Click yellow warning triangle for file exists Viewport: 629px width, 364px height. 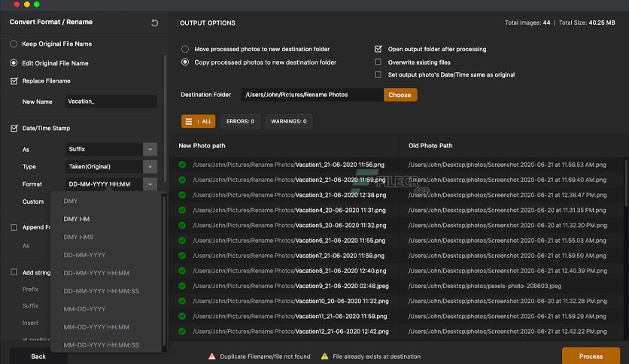324,356
